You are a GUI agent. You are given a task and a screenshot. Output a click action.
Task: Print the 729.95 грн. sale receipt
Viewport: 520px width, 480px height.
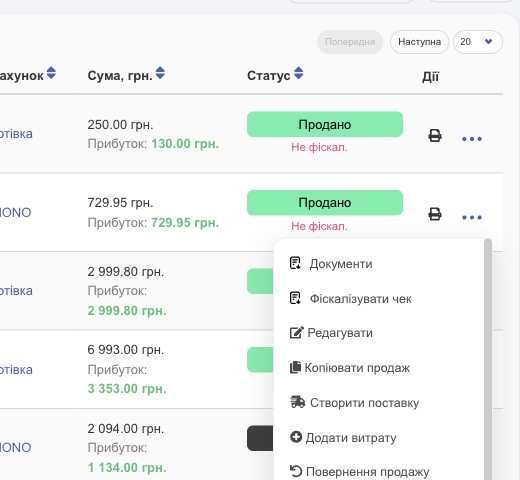point(435,214)
